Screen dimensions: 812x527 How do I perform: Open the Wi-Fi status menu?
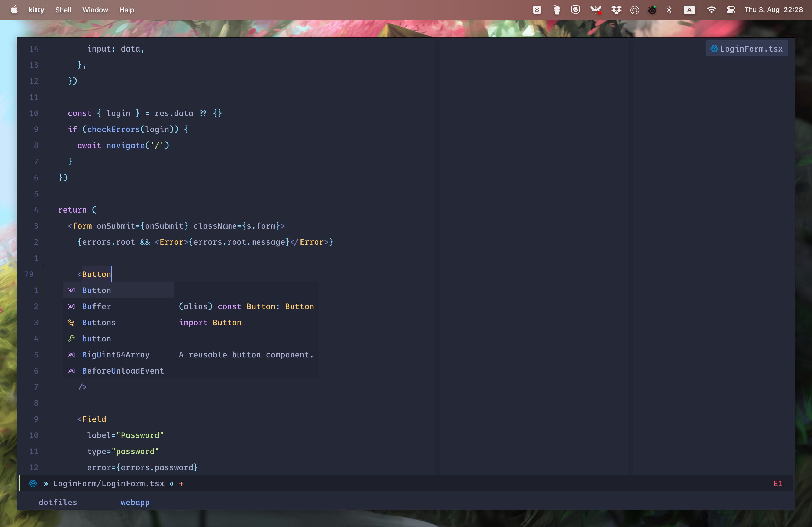click(711, 10)
